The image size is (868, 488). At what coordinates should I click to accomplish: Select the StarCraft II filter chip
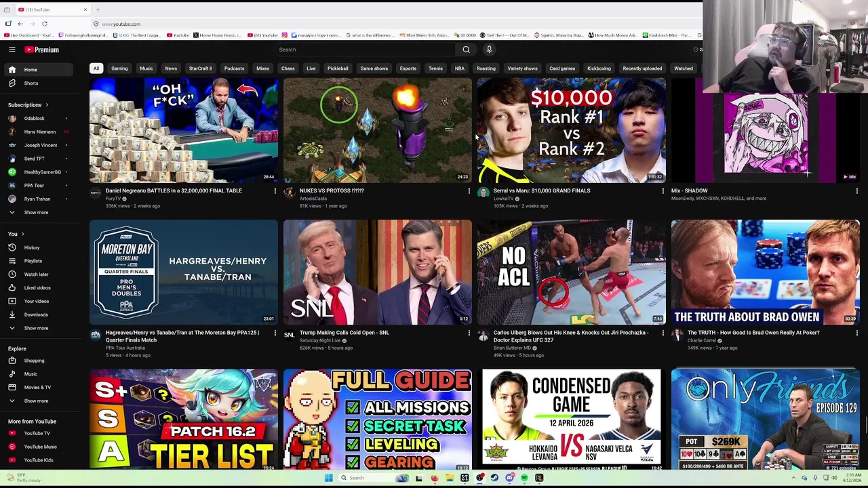point(201,68)
